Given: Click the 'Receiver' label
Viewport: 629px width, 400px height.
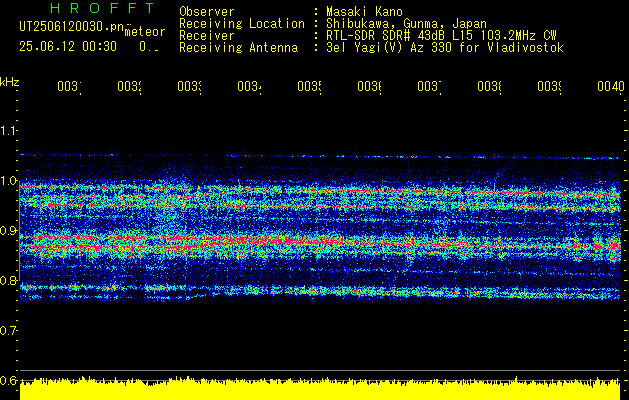Looking at the screenshot, I should point(207,36).
